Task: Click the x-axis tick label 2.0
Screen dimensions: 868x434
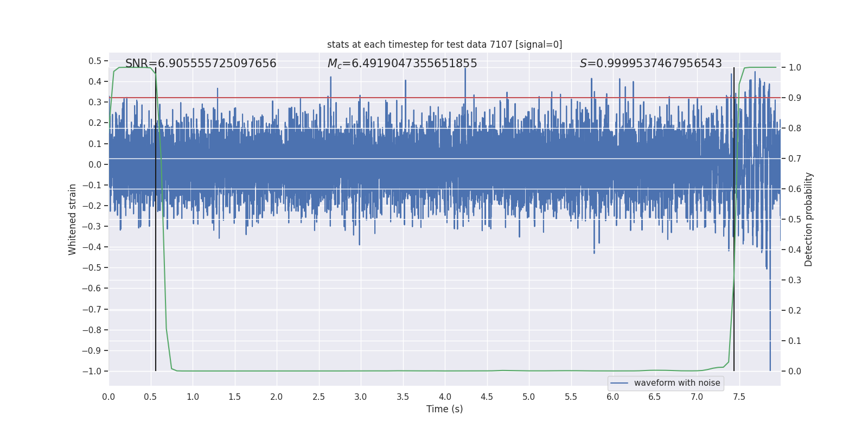Action: [277, 397]
